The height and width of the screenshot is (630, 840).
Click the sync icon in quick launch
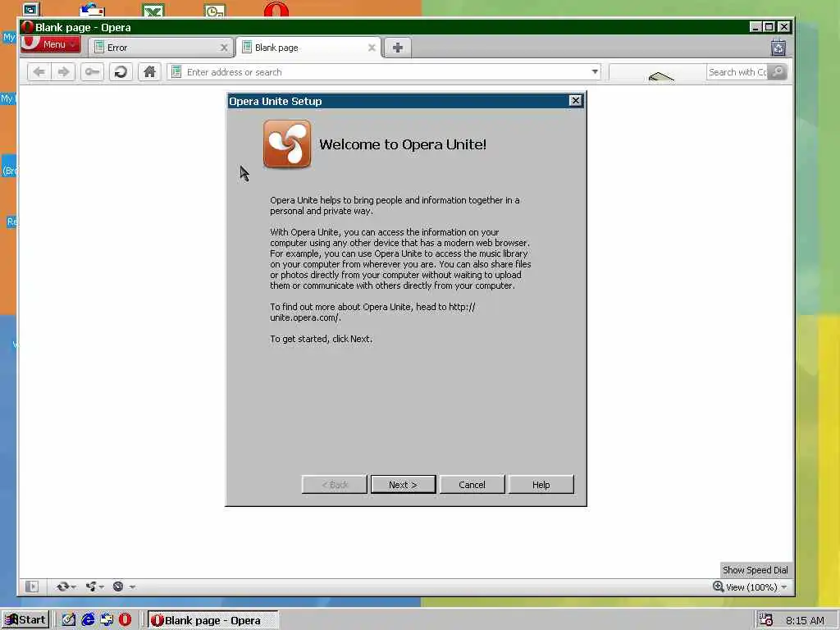[107, 620]
